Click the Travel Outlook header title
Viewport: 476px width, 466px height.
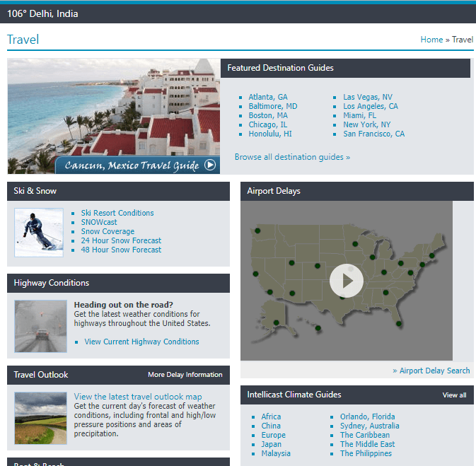41,375
